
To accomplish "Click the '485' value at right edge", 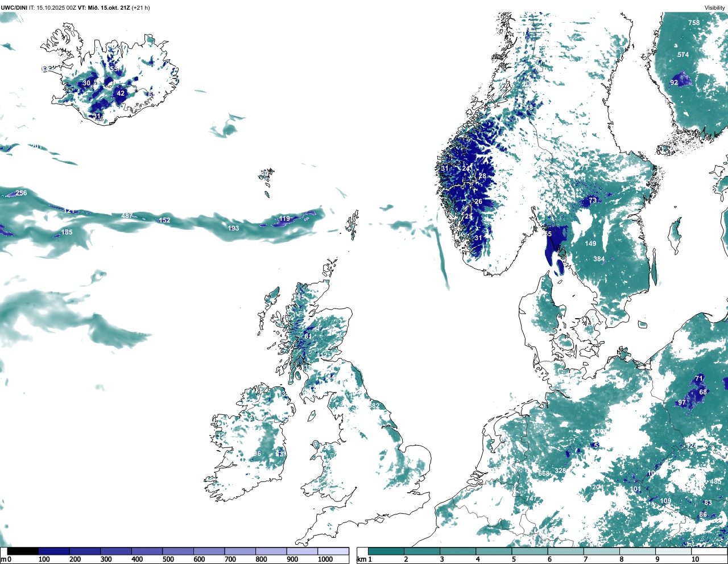I will 716,481.
